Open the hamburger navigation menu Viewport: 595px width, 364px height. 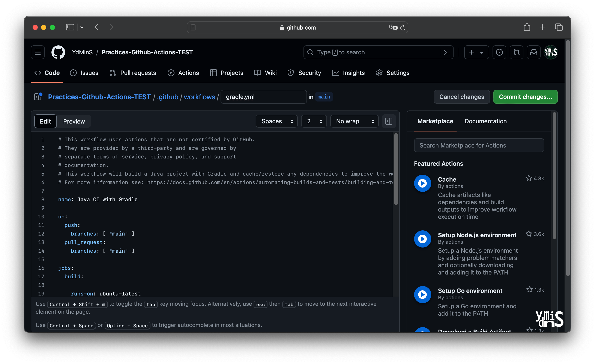(38, 52)
